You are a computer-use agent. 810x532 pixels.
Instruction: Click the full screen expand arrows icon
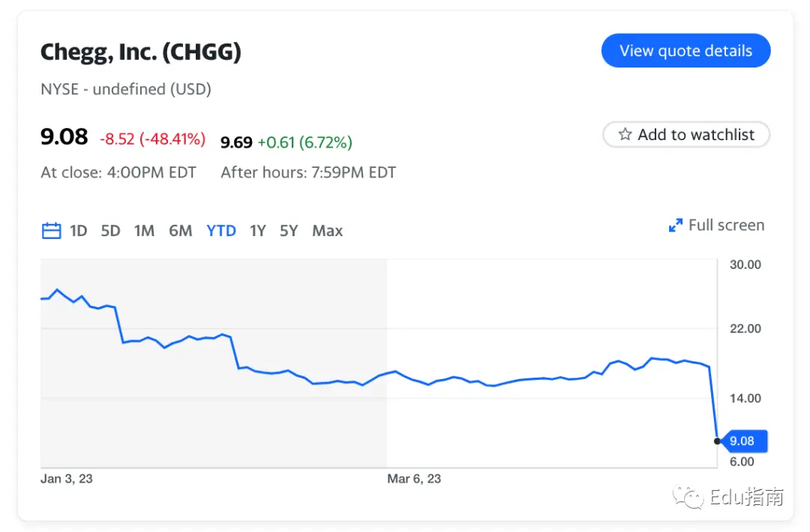tap(675, 226)
